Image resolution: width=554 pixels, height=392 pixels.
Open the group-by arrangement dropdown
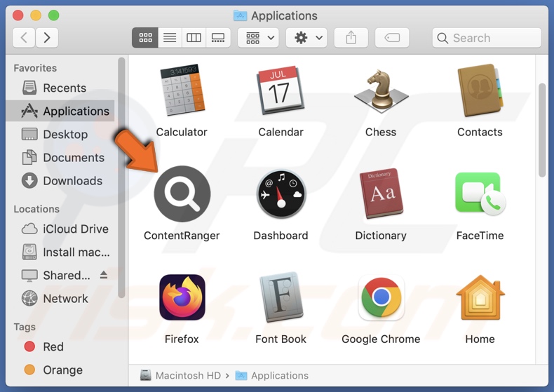point(258,37)
